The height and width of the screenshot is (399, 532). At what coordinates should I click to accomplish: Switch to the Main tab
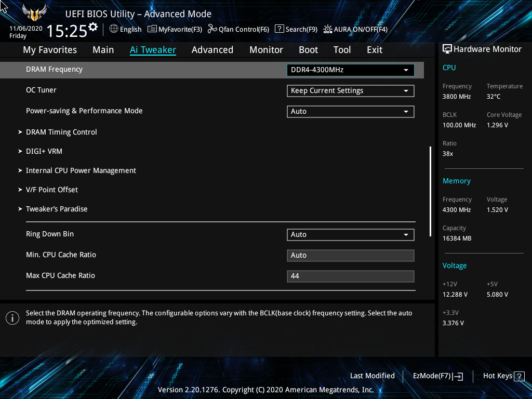point(103,49)
